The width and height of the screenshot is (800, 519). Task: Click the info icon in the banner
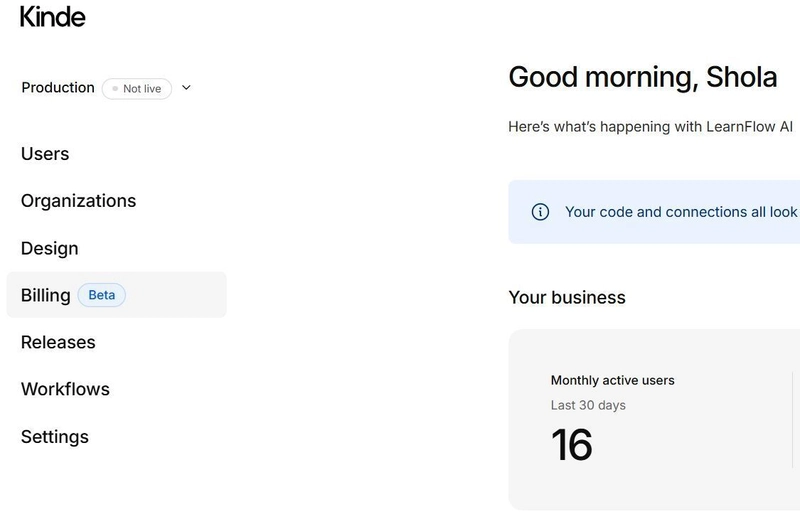tap(540, 212)
